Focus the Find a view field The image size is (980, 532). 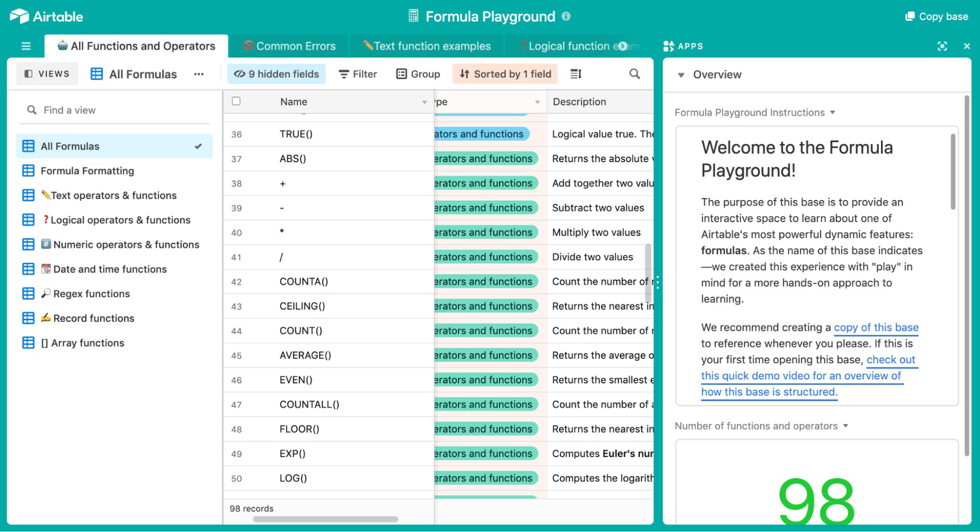[x=115, y=110]
